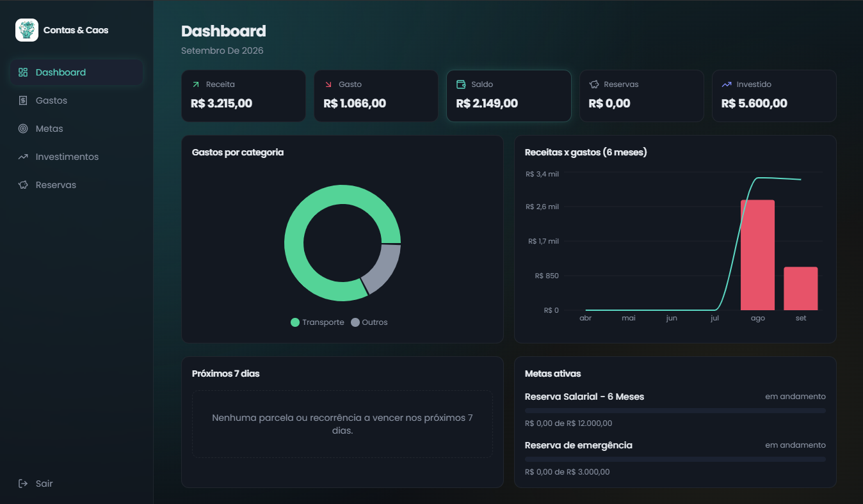Click the Reserva Salarial - 6 Meses goal
The image size is (863, 504).
pos(585,397)
